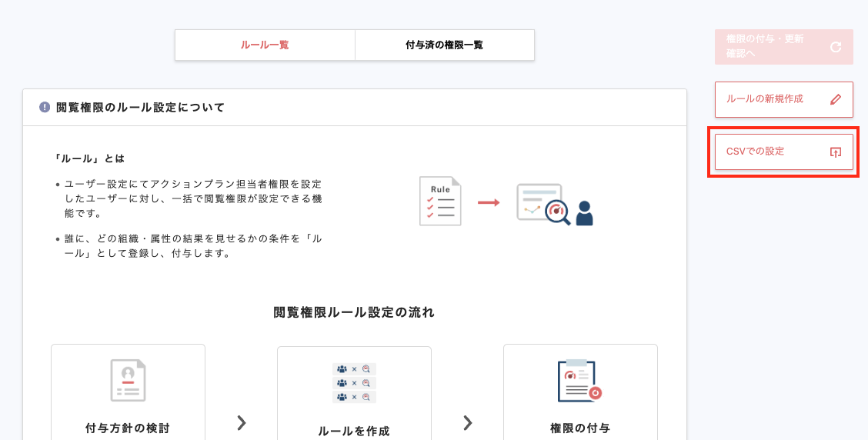Select the 付与方針の検討 step document icon
The width and height of the screenshot is (868, 440).
click(128, 381)
